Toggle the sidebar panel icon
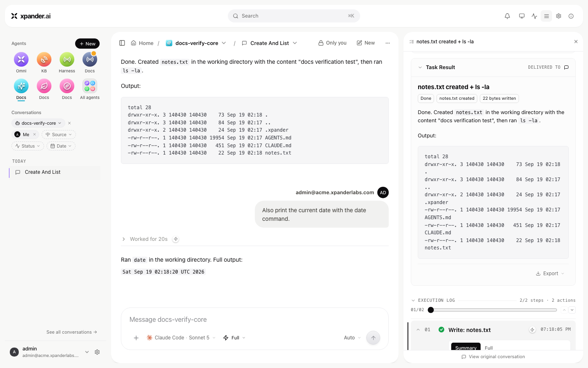The image size is (588, 368). [122, 43]
